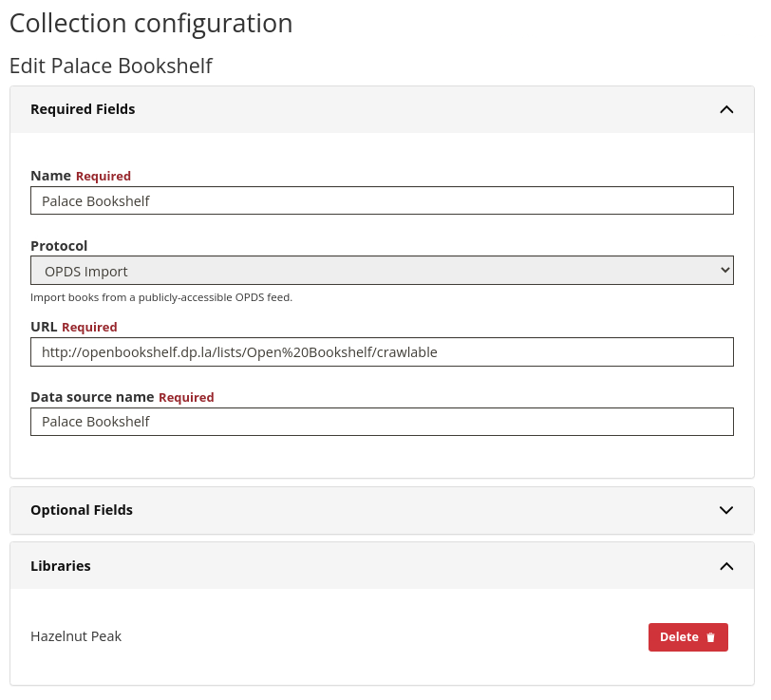
Task: Edit the Data source name field
Action: 382,422
